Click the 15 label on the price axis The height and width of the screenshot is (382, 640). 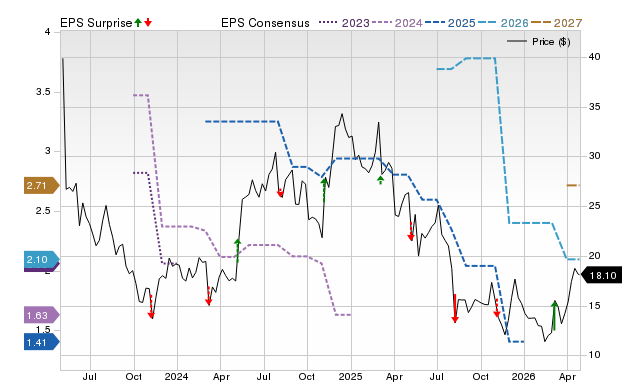(594, 305)
